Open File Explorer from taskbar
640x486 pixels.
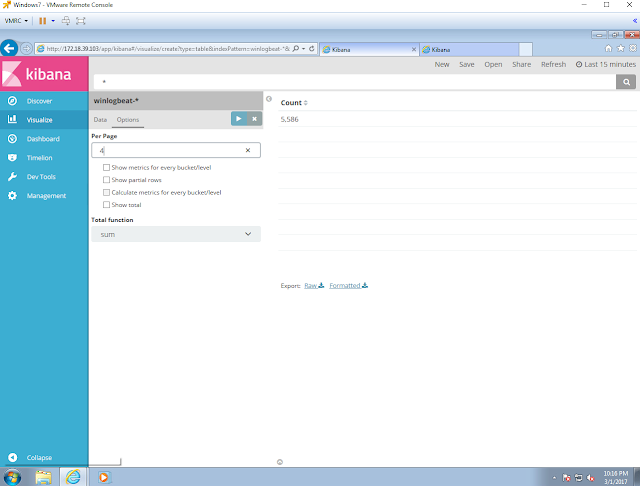point(43,477)
